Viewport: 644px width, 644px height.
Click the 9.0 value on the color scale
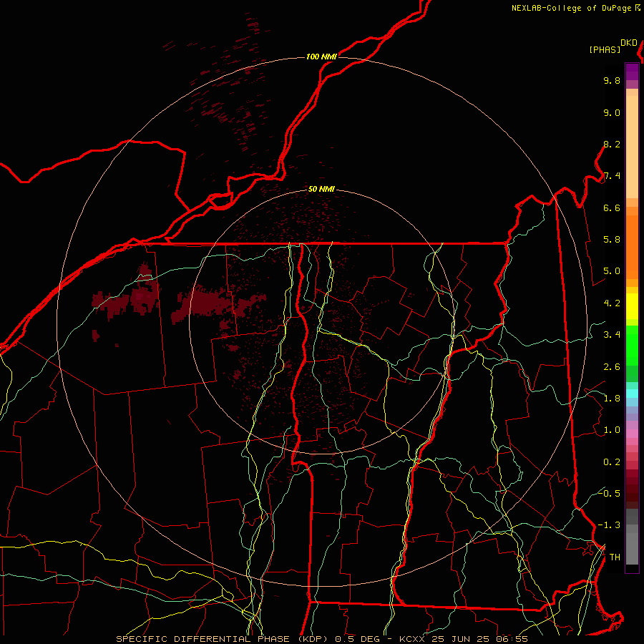click(x=612, y=112)
